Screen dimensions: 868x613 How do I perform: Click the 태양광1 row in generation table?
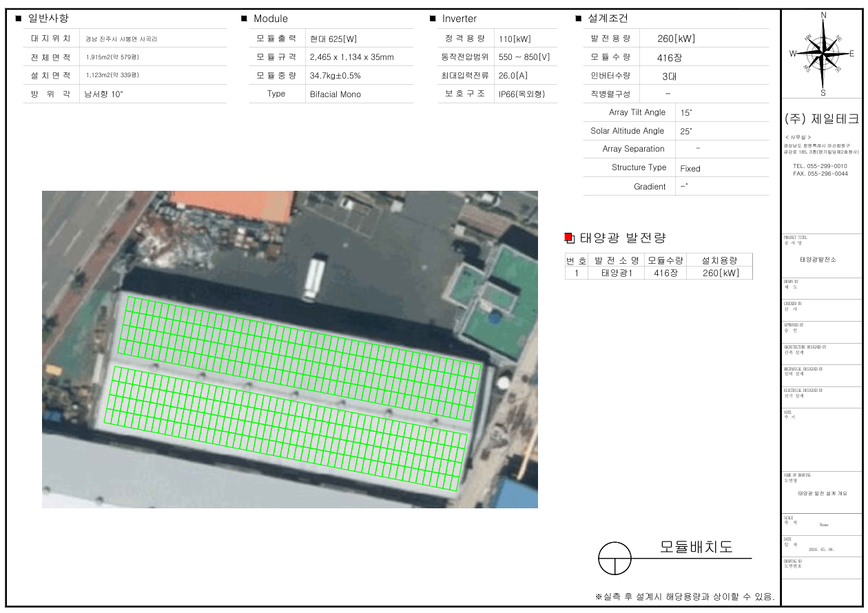[x=616, y=273]
